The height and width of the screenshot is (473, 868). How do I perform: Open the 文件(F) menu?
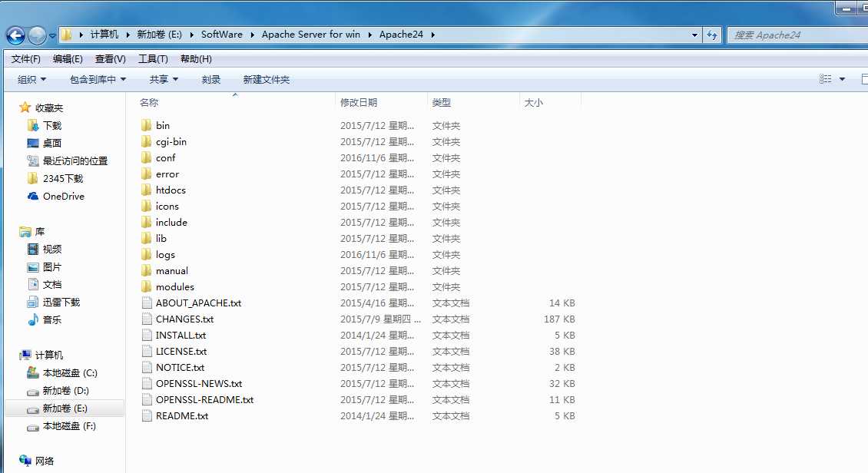(x=25, y=58)
